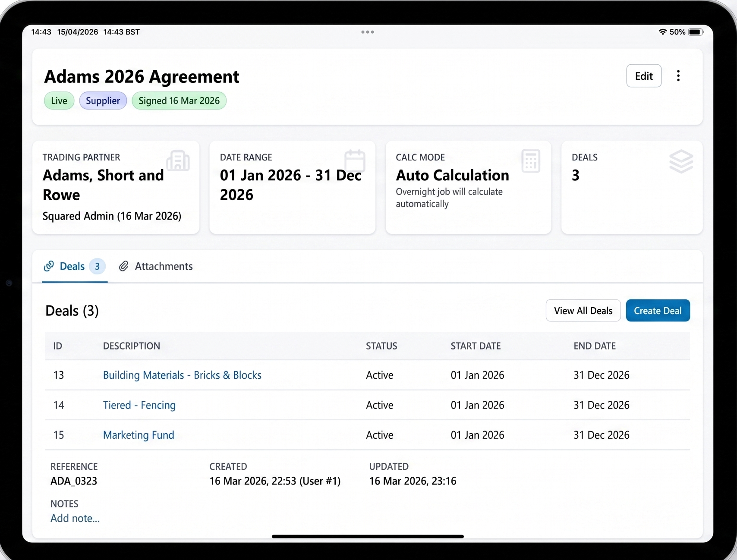Open the Building Materials - Bricks & Blocks deal
This screenshot has width=737, height=560.
(x=182, y=375)
